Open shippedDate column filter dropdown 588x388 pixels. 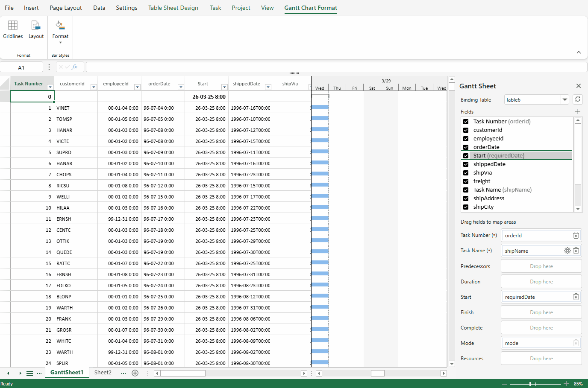[x=268, y=87]
